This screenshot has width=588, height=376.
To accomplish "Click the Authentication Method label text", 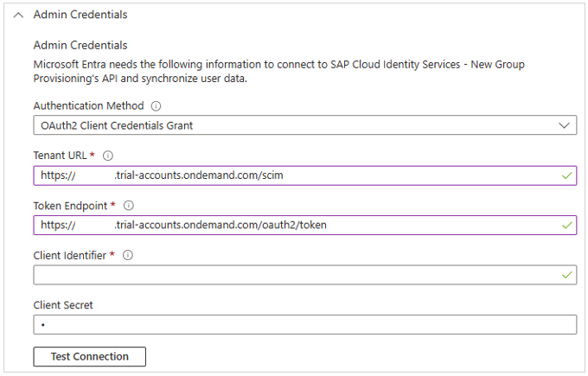I will click(88, 106).
